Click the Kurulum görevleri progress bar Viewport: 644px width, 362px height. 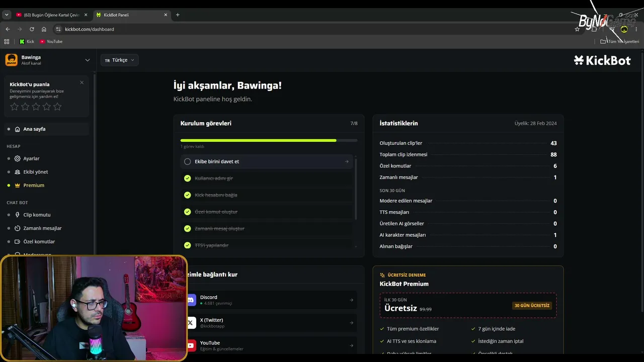[269, 140]
